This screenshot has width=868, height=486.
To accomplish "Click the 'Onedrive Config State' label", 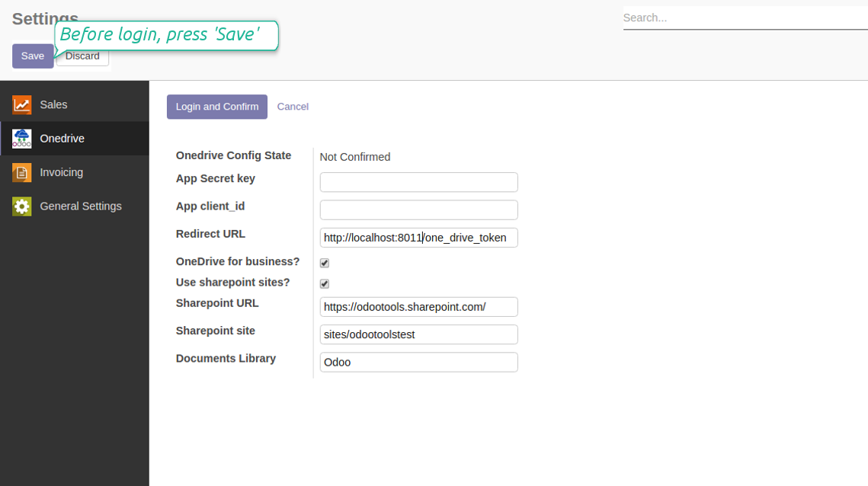I will pos(234,155).
